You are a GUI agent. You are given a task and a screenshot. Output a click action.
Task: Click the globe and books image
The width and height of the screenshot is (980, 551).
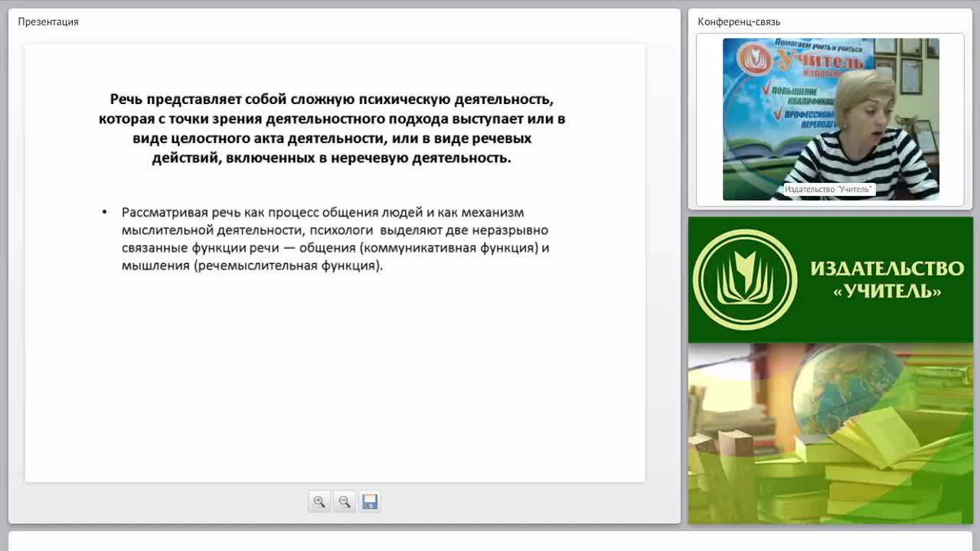(831, 434)
